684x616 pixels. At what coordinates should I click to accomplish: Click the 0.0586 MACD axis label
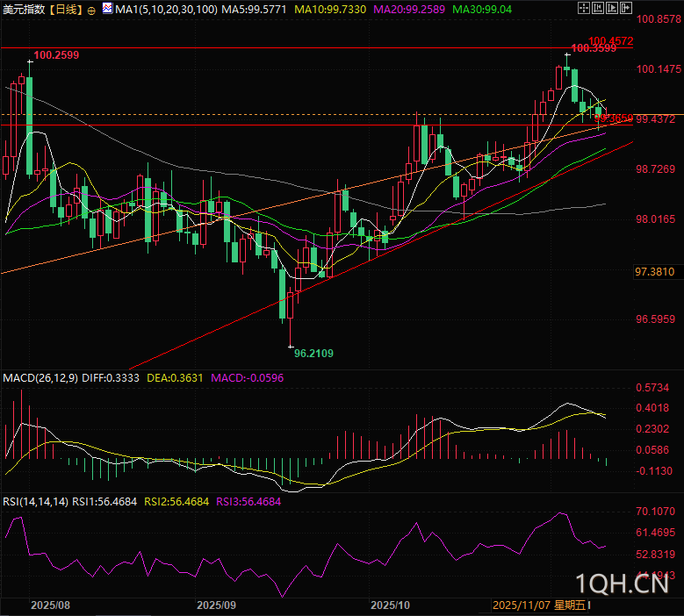(x=652, y=450)
